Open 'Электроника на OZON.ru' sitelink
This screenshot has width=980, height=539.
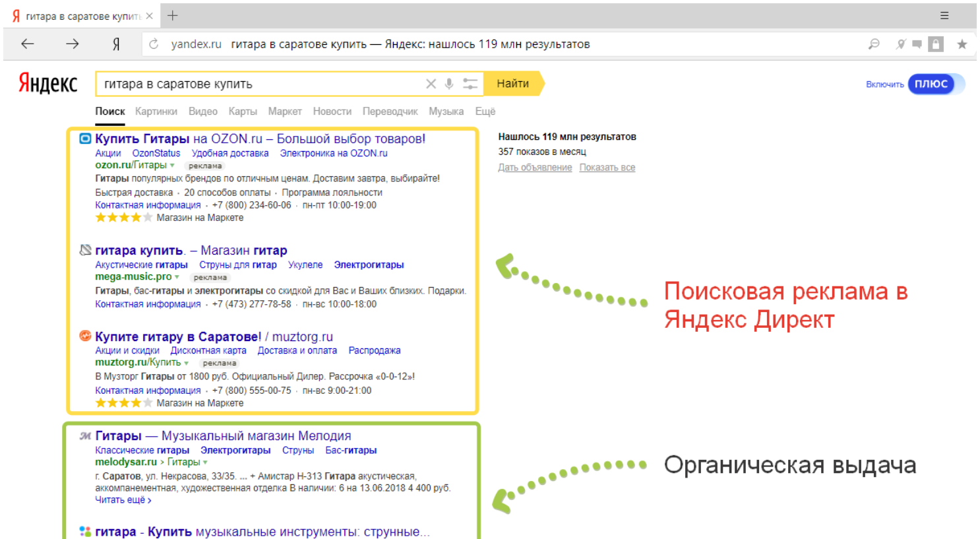334,153
